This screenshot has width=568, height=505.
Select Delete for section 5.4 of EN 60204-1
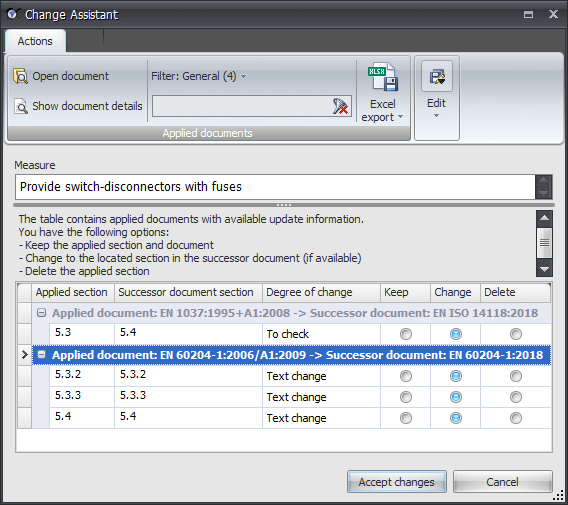pyautogui.click(x=516, y=418)
